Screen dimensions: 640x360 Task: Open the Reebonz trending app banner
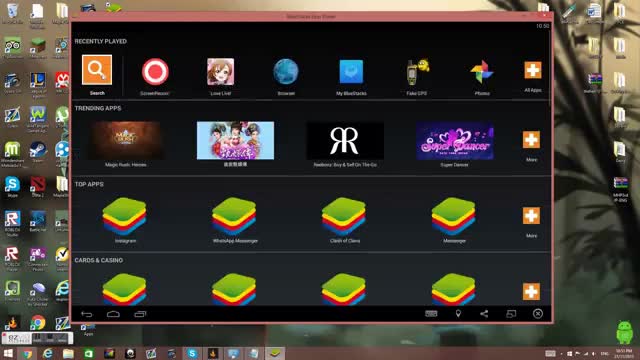click(345, 140)
